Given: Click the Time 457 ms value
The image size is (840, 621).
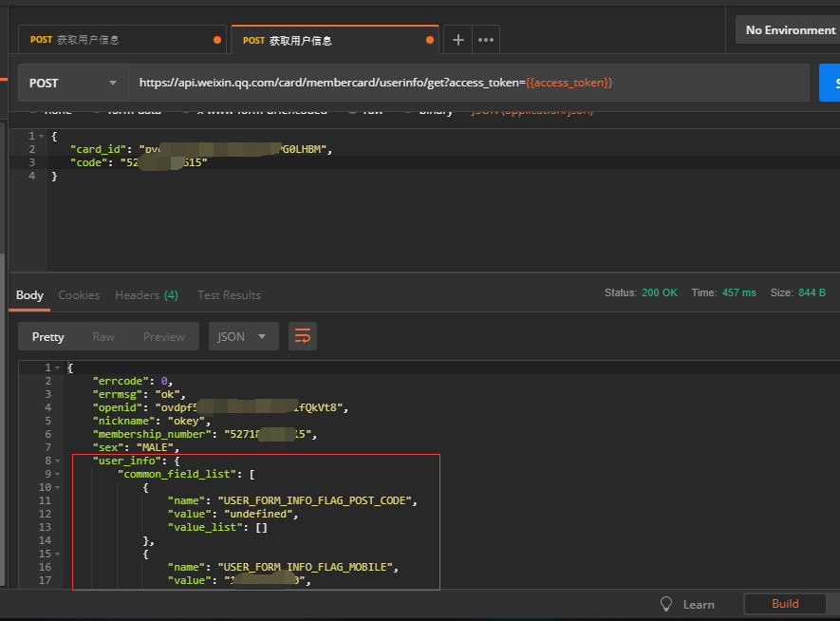Looking at the screenshot, I should tap(738, 292).
